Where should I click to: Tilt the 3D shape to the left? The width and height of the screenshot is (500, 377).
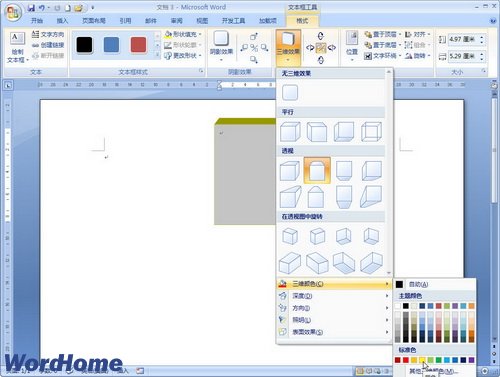pos(310,48)
